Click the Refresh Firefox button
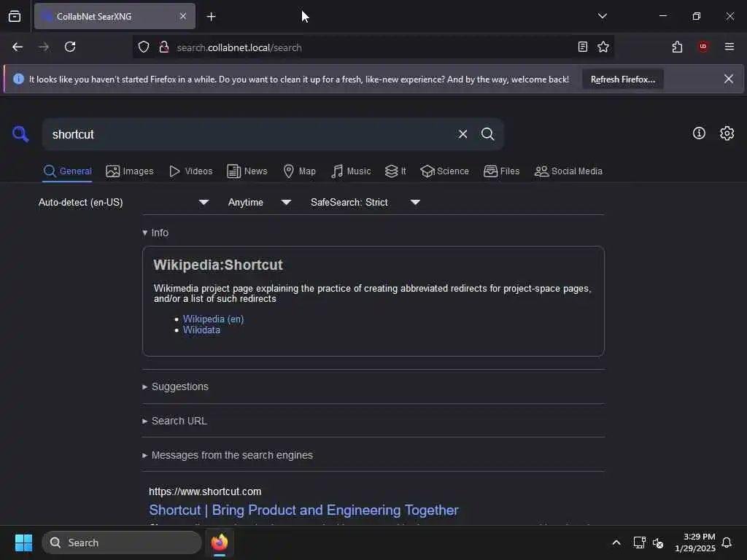This screenshot has width=747, height=560. tap(623, 79)
